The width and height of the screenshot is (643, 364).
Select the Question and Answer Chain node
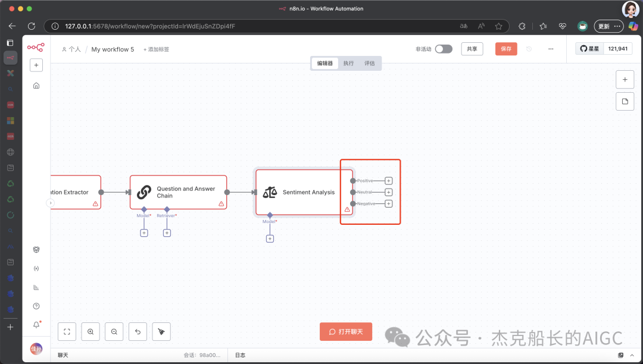tap(178, 192)
